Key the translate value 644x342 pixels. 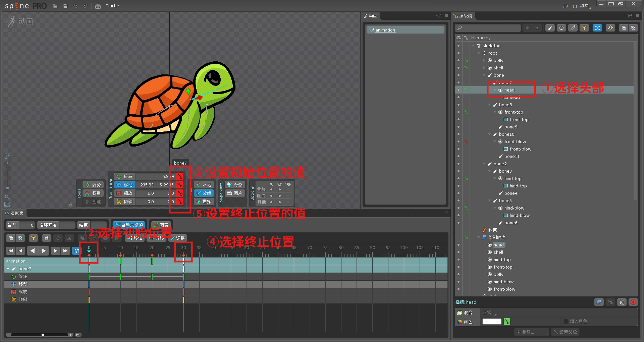(180, 185)
